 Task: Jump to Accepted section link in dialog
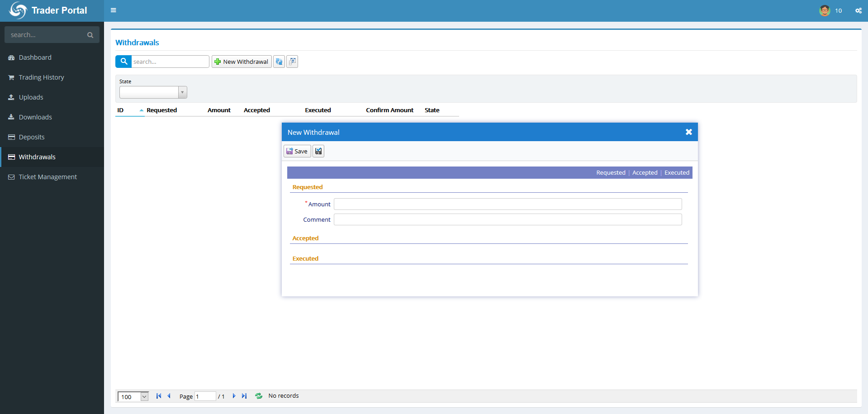click(x=645, y=172)
